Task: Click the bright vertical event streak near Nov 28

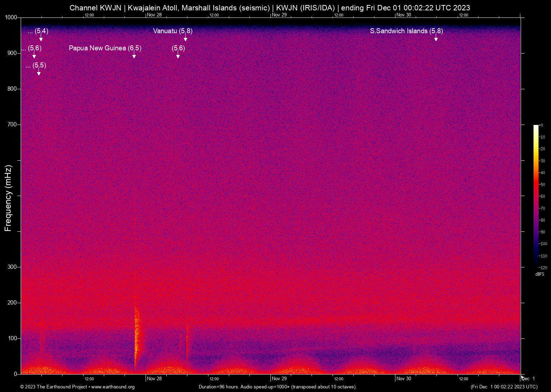Action: pos(136,332)
